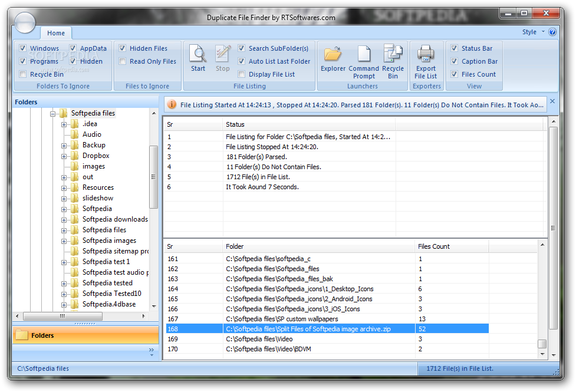Click the status bar file count text

[459, 368]
